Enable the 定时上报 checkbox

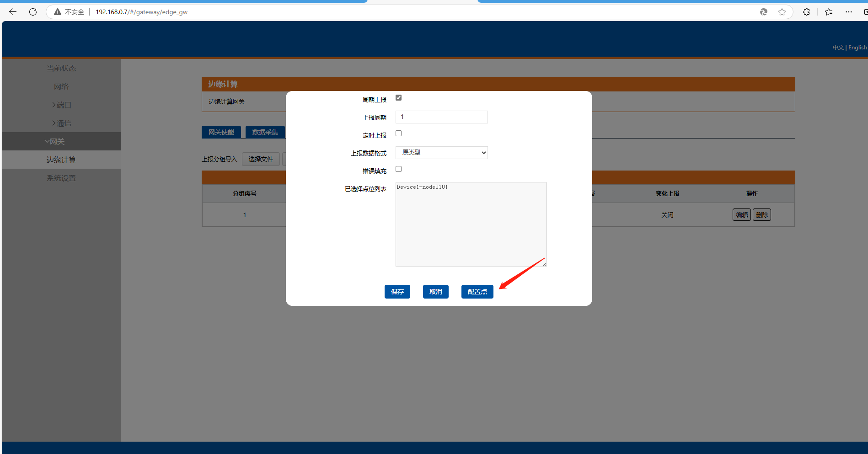(x=399, y=134)
